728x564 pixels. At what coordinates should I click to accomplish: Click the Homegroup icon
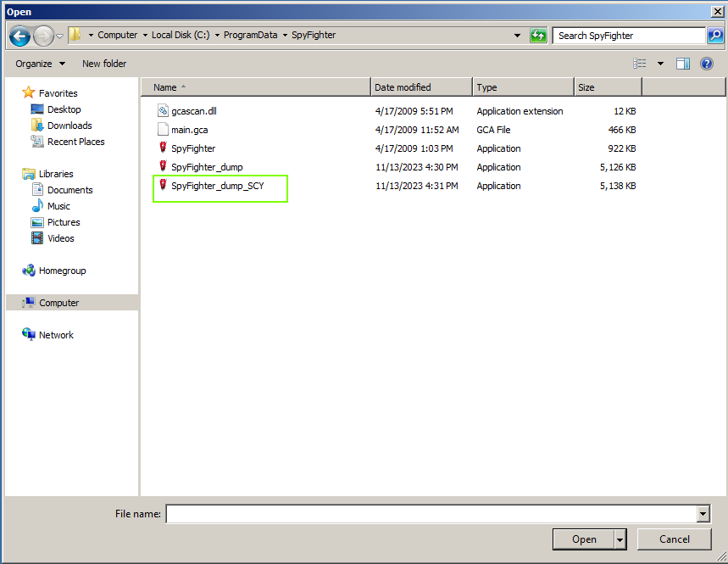[x=28, y=271]
